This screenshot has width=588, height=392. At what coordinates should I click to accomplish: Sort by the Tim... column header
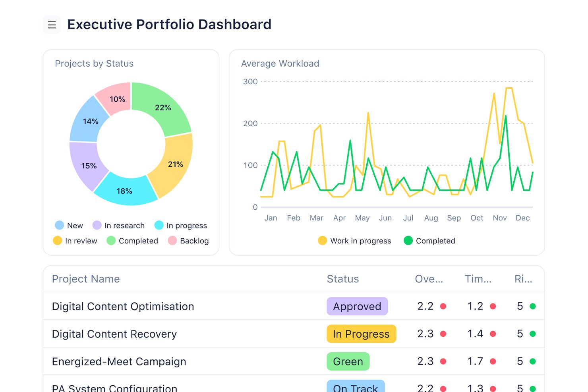pos(478,279)
